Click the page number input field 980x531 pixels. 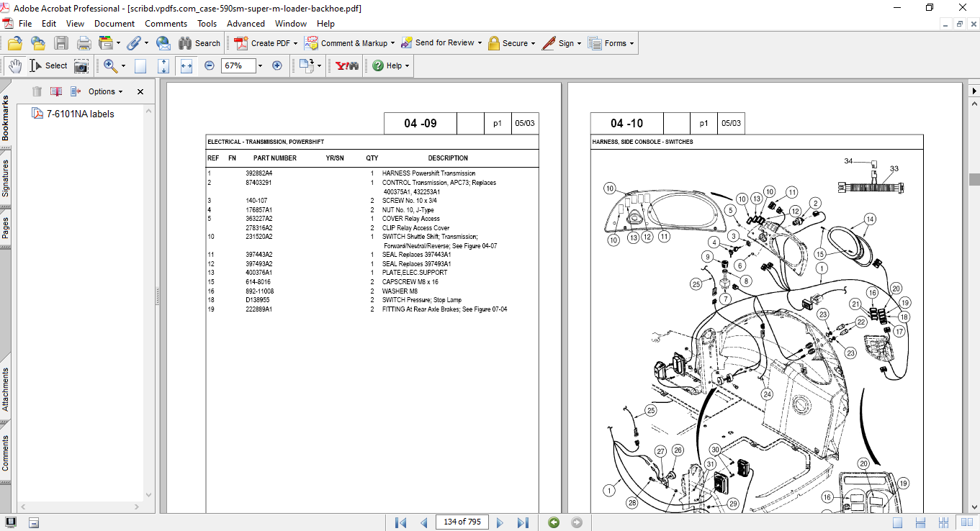click(462, 522)
